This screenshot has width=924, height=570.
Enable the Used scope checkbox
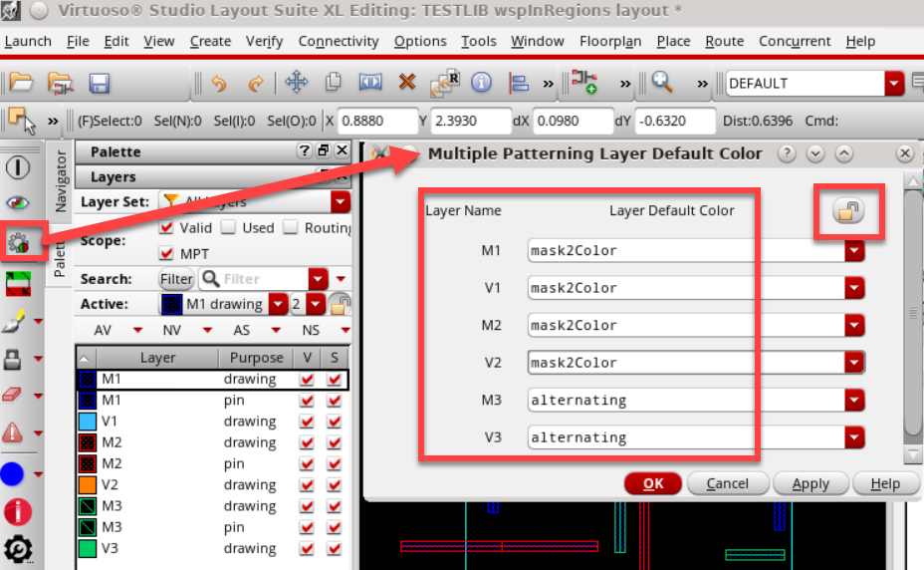pos(229,227)
